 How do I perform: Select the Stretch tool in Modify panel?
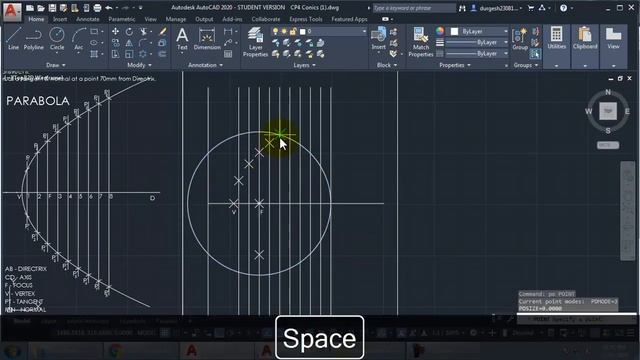(116, 53)
